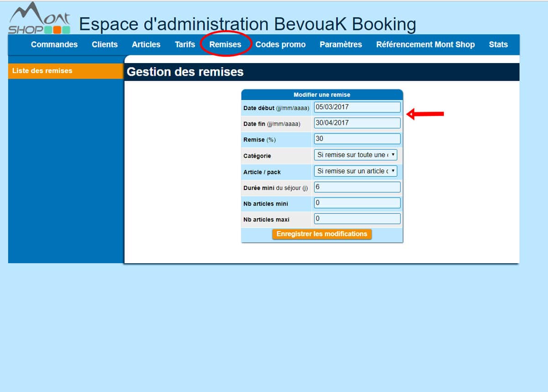
Task: Focus the Nb articles mini field
Action: (x=357, y=203)
